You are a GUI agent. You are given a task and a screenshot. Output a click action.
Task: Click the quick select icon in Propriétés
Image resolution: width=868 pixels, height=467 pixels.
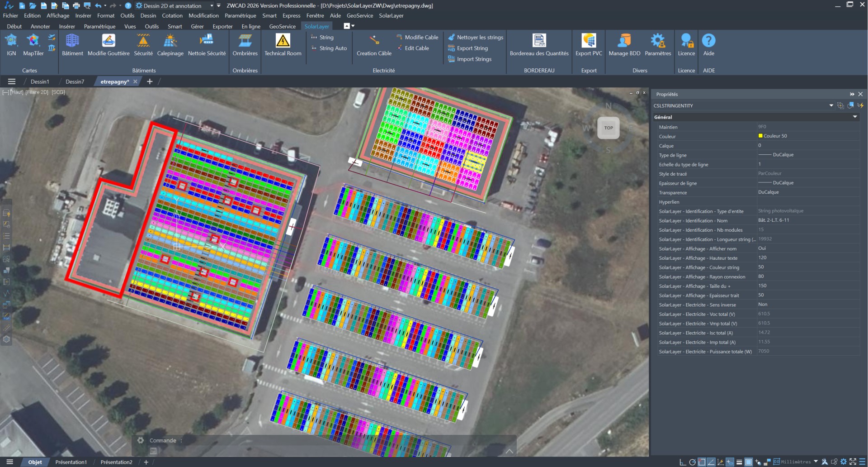(x=860, y=105)
